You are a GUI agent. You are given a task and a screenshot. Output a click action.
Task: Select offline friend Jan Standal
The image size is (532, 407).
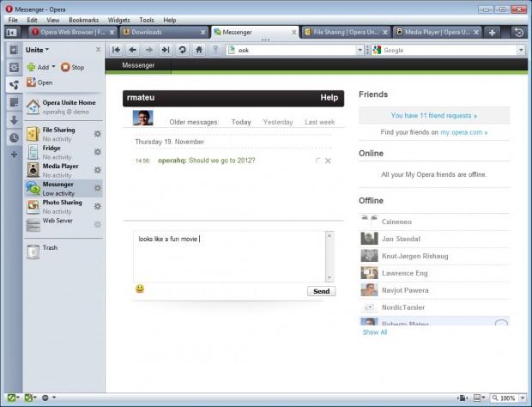click(434, 239)
